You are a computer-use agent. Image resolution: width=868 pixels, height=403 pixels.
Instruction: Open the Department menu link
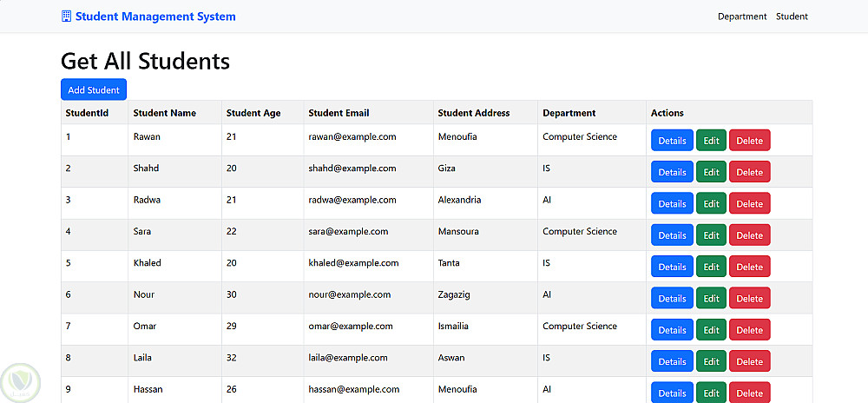pyautogui.click(x=742, y=17)
